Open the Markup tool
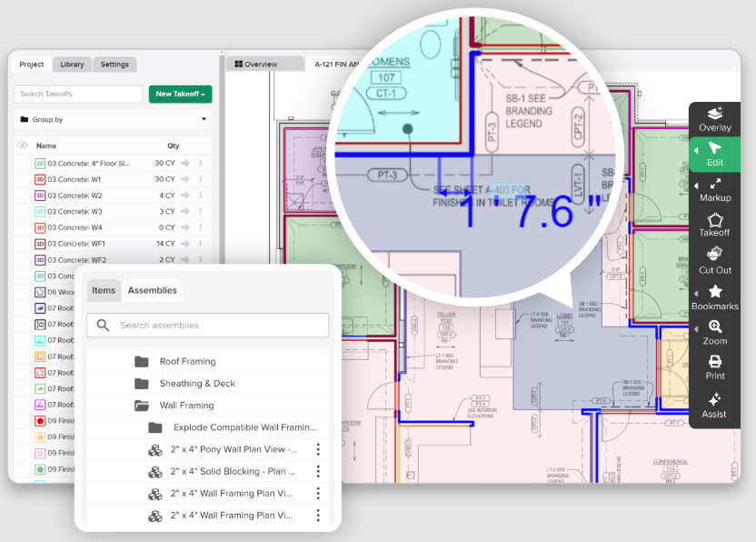Viewport: 756px width, 542px height. [715, 190]
